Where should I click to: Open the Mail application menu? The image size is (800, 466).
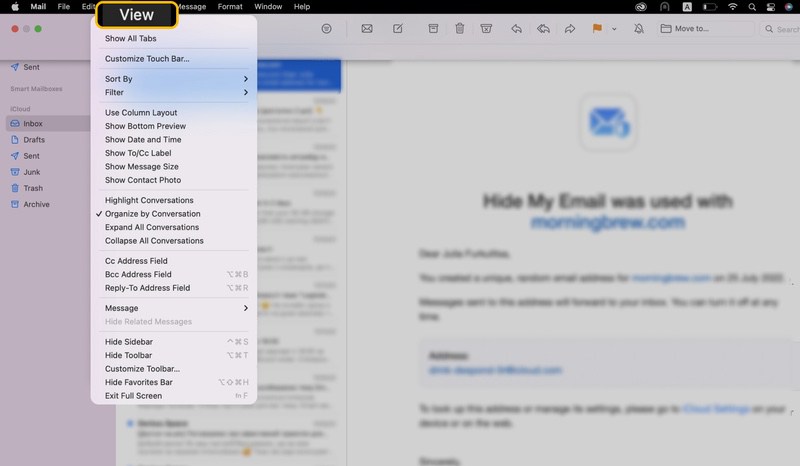pyautogui.click(x=38, y=7)
